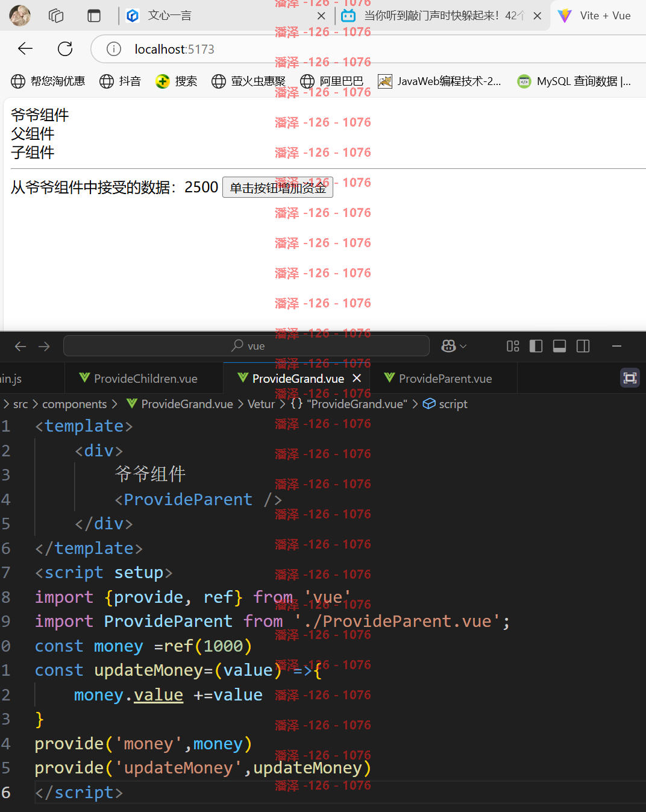Viewport: 646px width, 812px height.
Task: Click the editor action icon at tab bar right
Action: click(630, 378)
